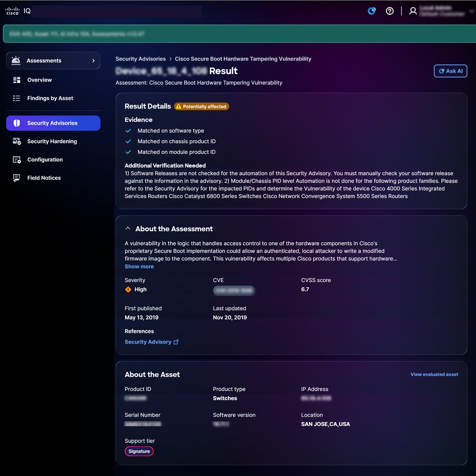Click the Field Notices icon
Image resolution: width=476 pixels, height=476 pixels.
pyautogui.click(x=17, y=178)
